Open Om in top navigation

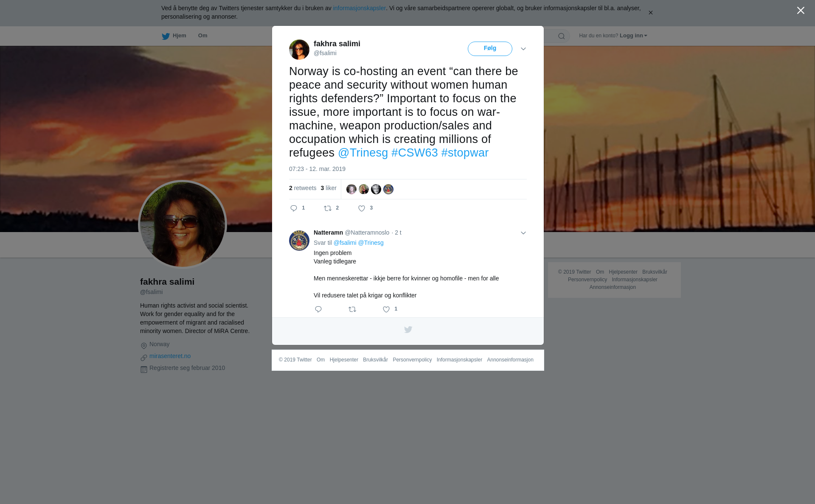point(203,36)
